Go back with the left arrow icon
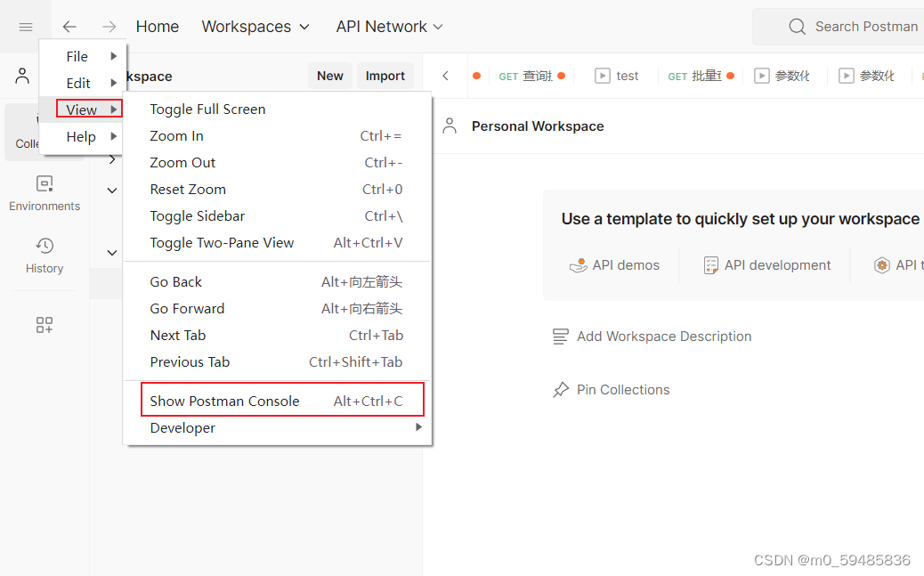The image size is (924, 576). point(69,27)
